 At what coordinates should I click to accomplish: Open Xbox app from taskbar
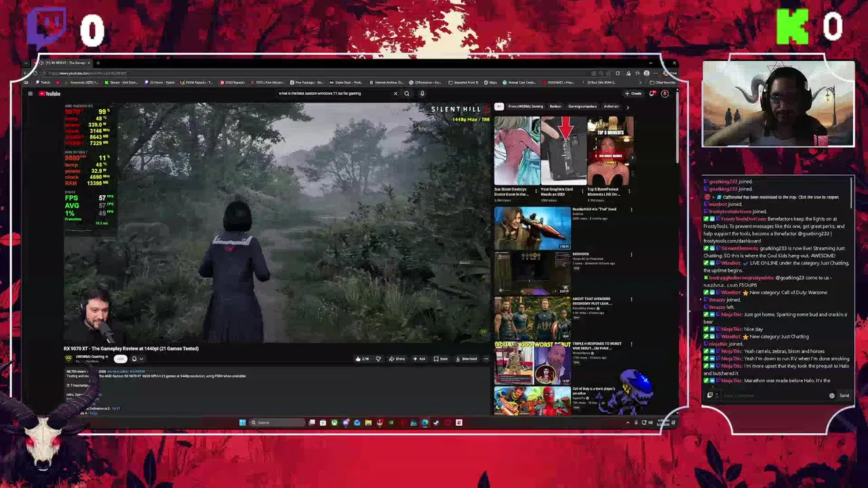(334, 423)
